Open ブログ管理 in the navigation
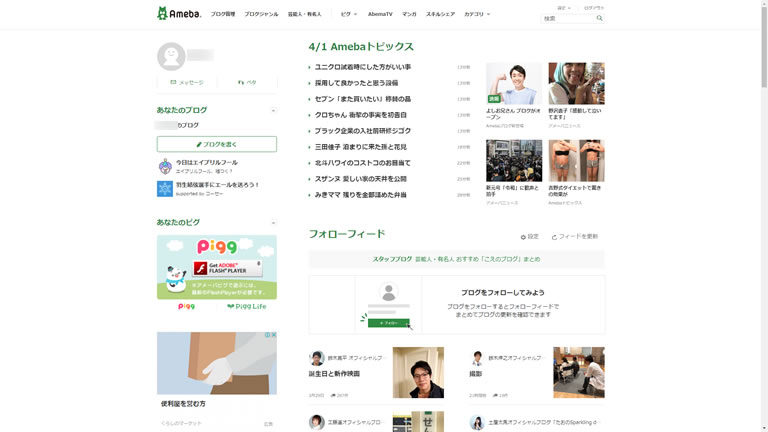This screenshot has height=432, width=768. pyautogui.click(x=223, y=14)
